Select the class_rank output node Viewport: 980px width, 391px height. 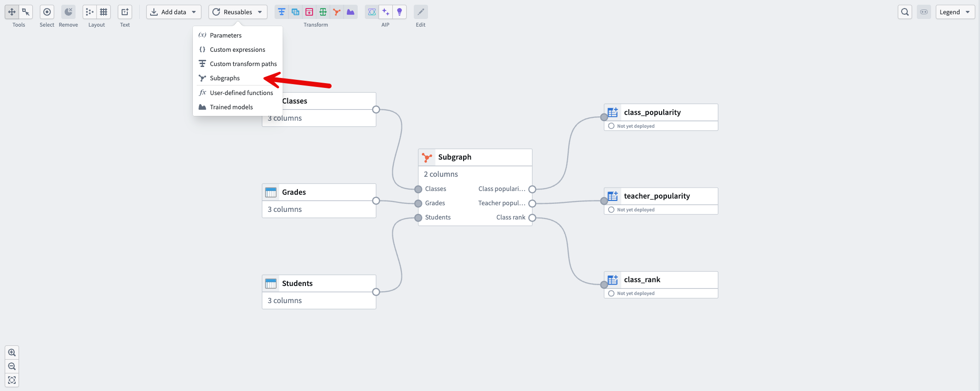tap(661, 285)
